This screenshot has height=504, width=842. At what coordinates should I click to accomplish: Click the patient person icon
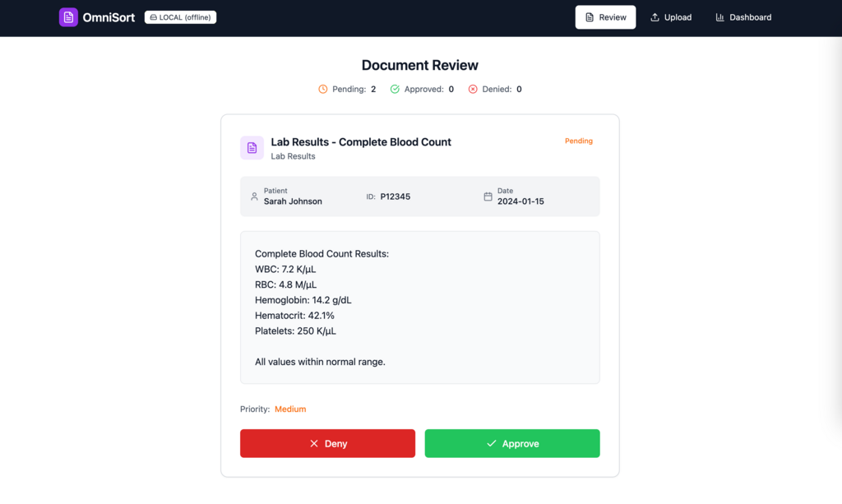click(x=254, y=197)
